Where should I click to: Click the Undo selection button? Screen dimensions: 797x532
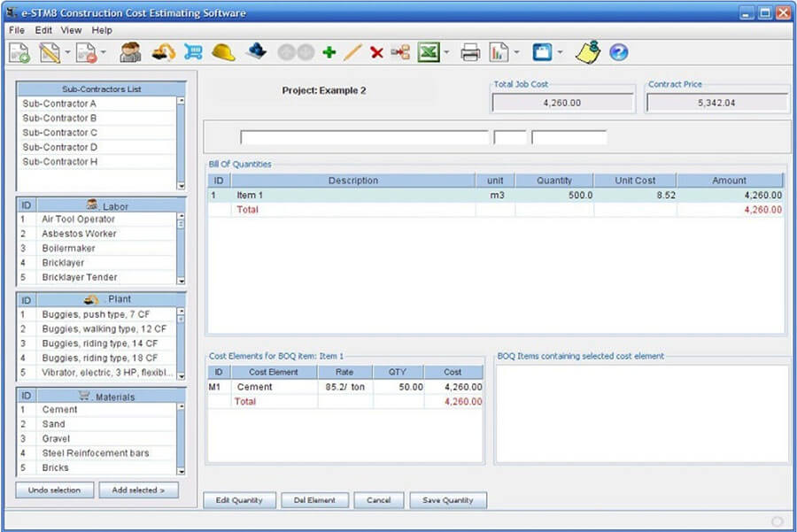pyautogui.click(x=54, y=490)
